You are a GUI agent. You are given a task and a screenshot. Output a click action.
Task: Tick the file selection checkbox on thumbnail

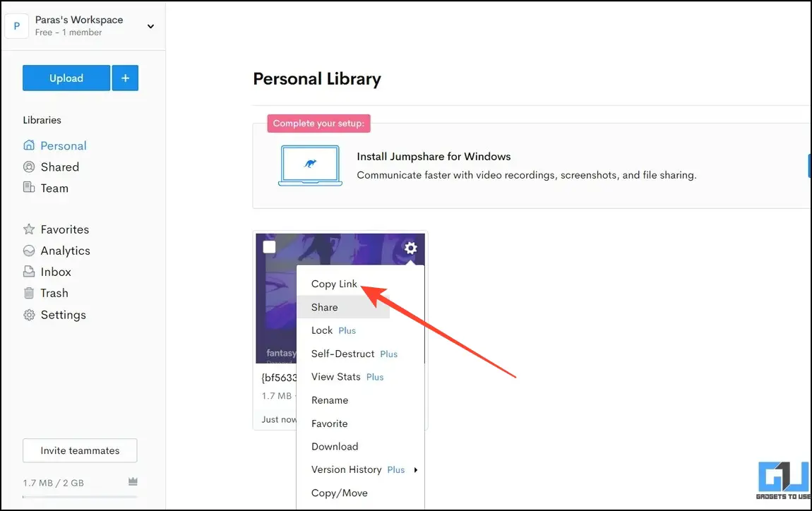tap(269, 247)
